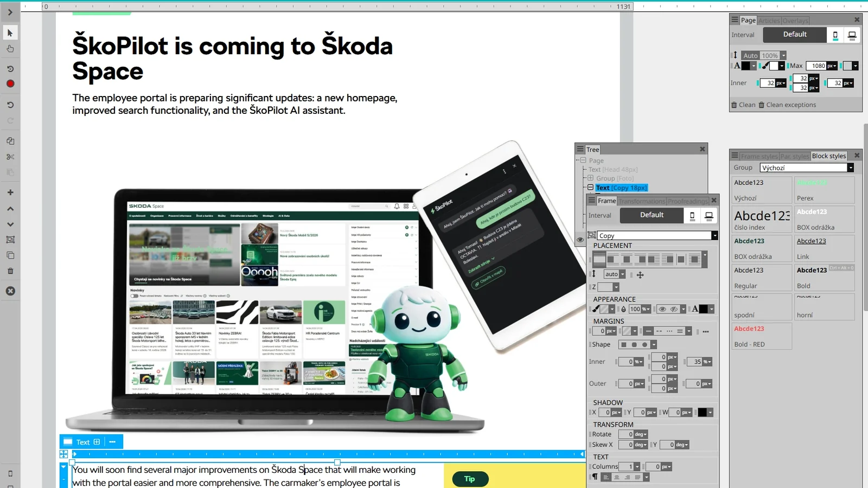This screenshot has width=868, height=488.
Task: Click the plus icon on Text frame label
Action: click(97, 442)
